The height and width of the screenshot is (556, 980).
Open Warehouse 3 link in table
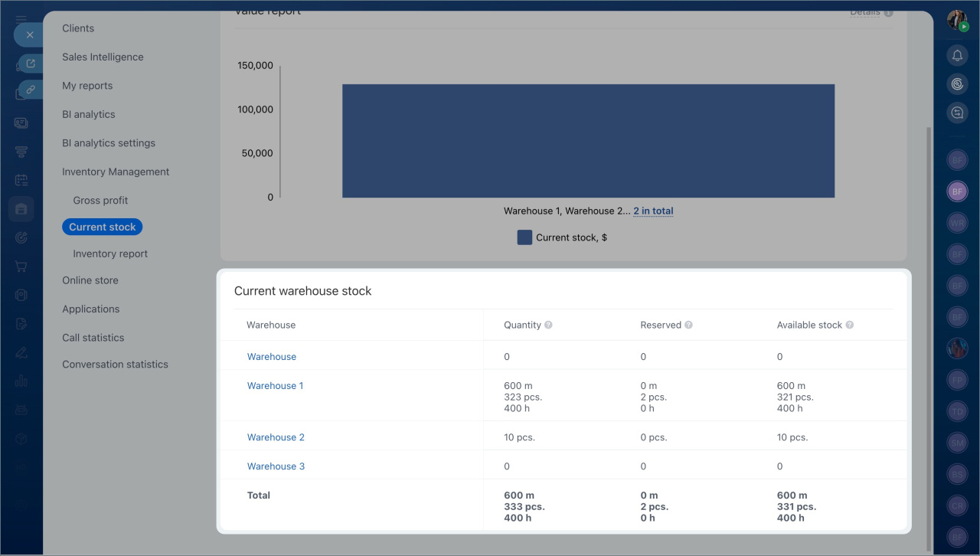[x=276, y=466]
